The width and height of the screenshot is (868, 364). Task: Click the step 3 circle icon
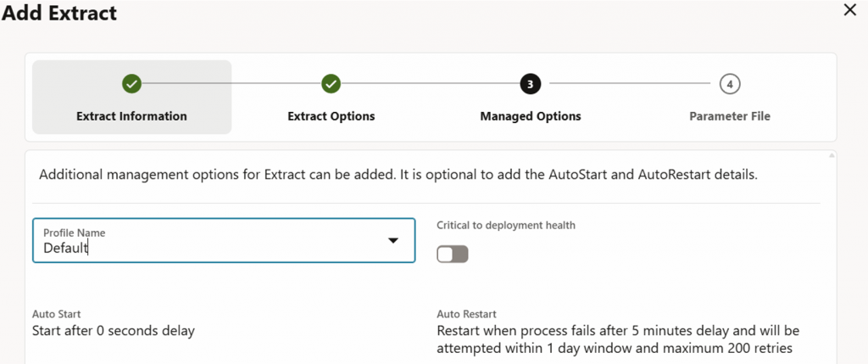pyautogui.click(x=531, y=84)
